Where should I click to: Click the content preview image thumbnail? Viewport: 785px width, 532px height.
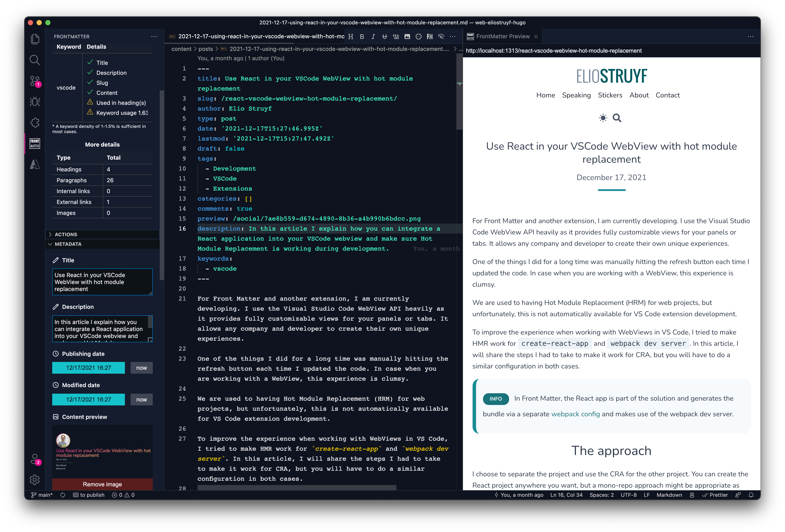[102, 452]
